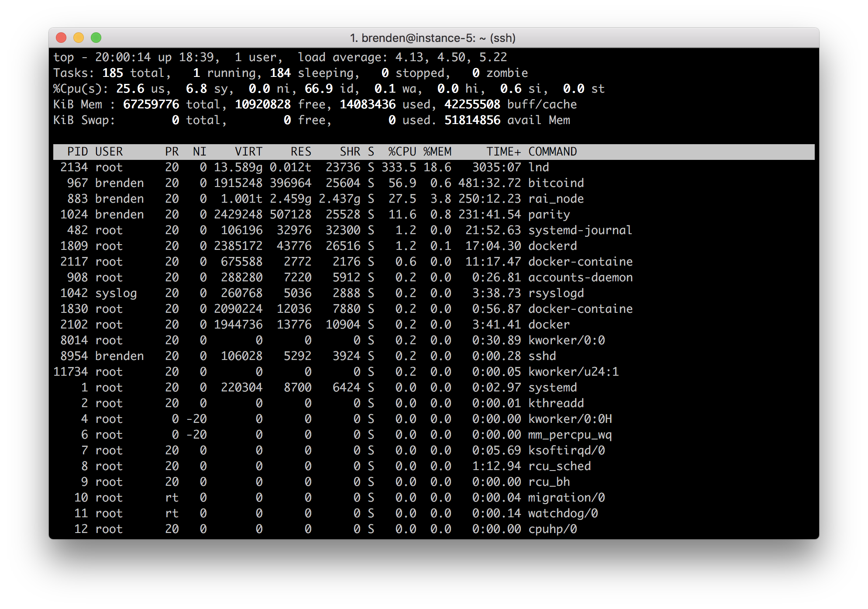This screenshot has width=868, height=609.
Task: Click PID 2134 in the process list
Action: 74,167
